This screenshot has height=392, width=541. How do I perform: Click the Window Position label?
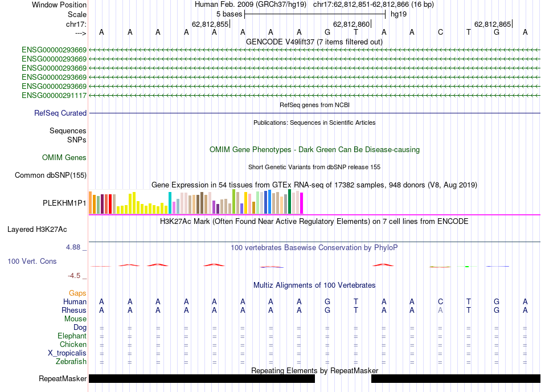pos(59,5)
